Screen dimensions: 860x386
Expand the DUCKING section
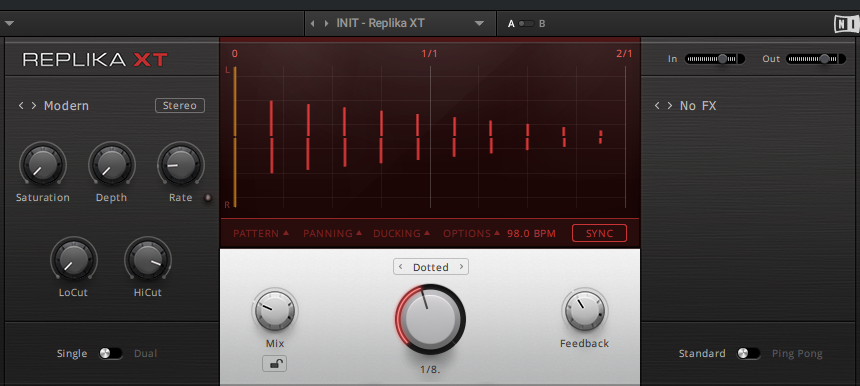[x=401, y=234]
